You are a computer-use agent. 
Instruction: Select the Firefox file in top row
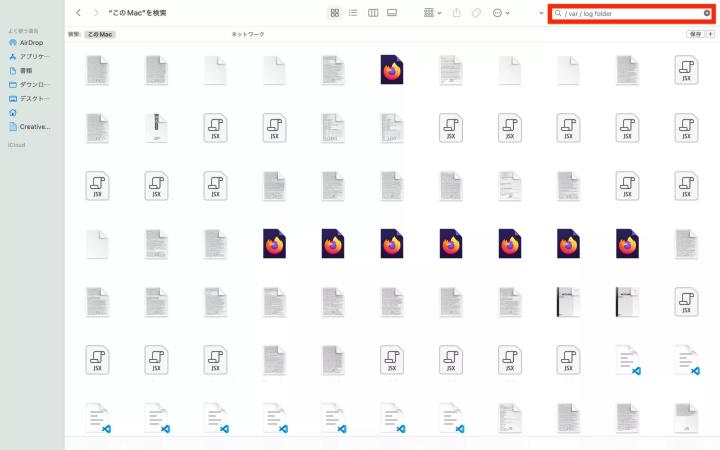(392, 70)
